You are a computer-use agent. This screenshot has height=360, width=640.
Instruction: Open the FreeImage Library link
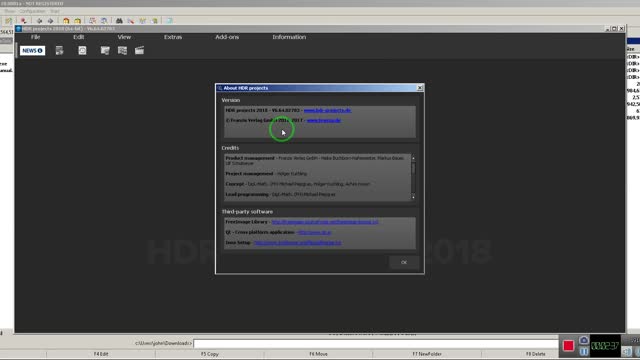click(x=325, y=222)
